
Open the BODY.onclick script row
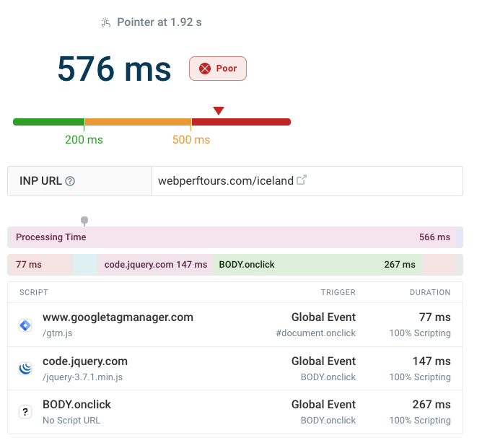76,405
